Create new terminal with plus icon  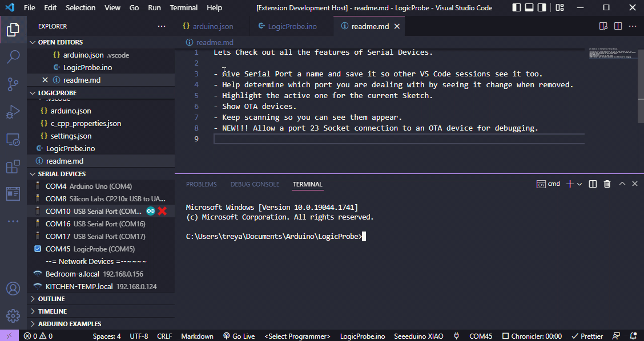[570, 184]
